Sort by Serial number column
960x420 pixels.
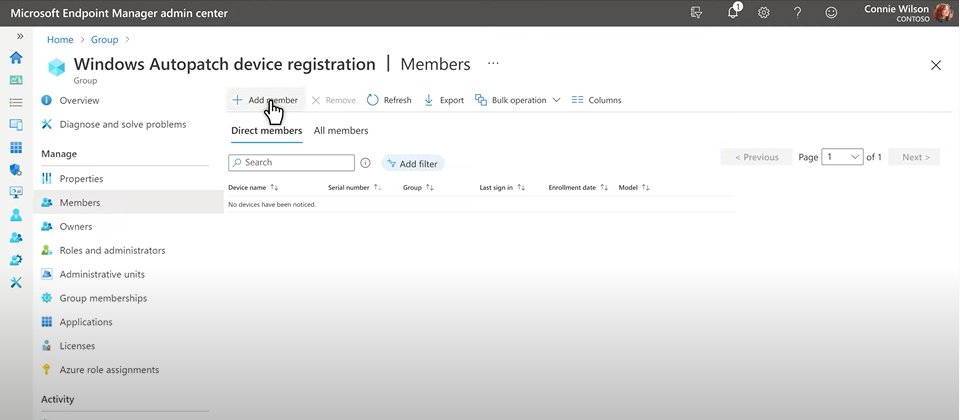pos(354,187)
